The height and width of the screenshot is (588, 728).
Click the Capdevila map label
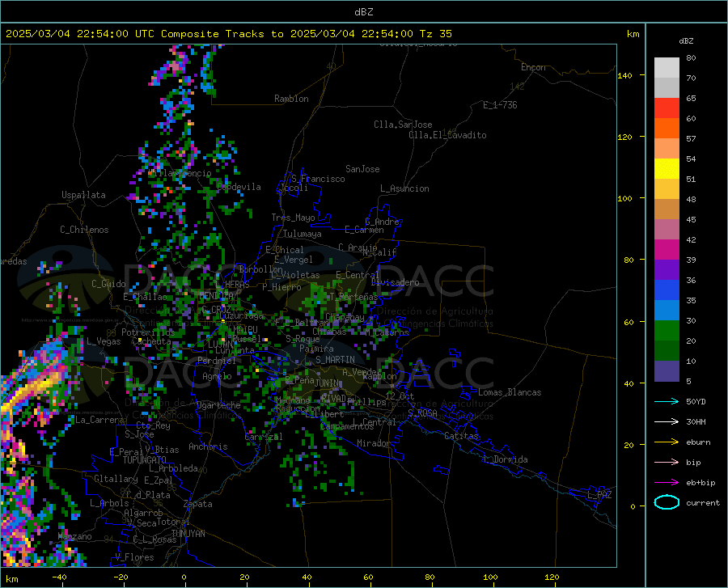[x=239, y=187]
